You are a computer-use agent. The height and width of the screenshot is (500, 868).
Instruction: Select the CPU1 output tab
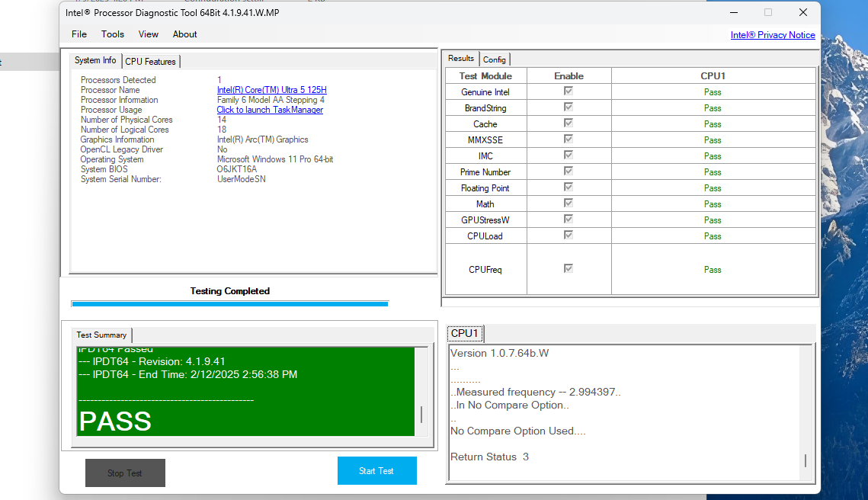(x=464, y=333)
